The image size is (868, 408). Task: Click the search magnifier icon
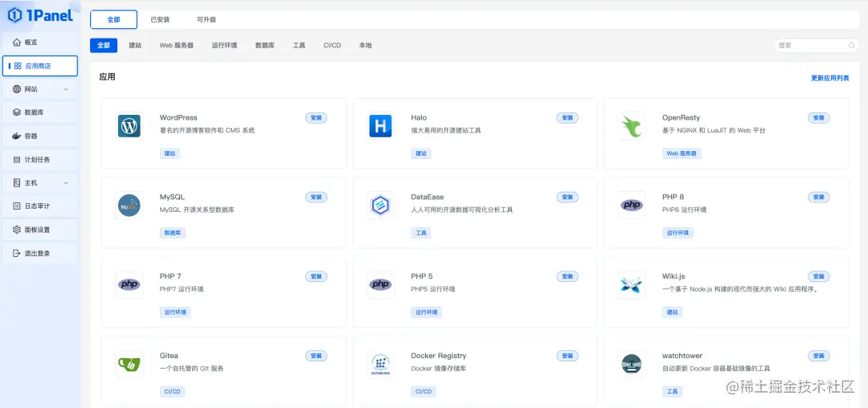tap(851, 45)
